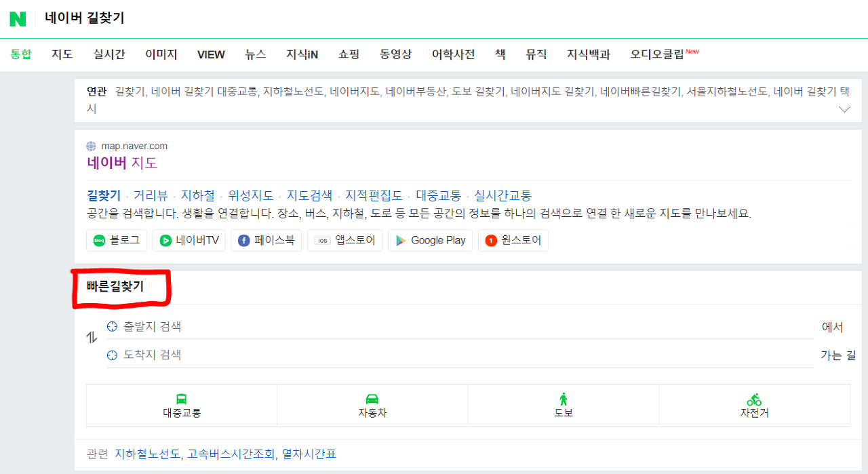The image size is (868, 474).
Task: Click the map.naver.com URL text
Action: [x=134, y=146]
